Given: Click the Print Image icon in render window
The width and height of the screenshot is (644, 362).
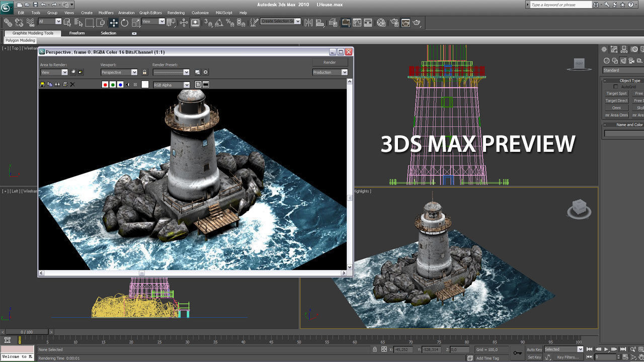Looking at the screenshot, I should click(65, 84).
